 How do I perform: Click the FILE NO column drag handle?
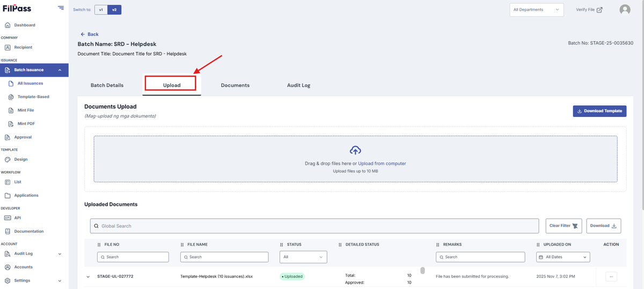[x=99, y=244]
